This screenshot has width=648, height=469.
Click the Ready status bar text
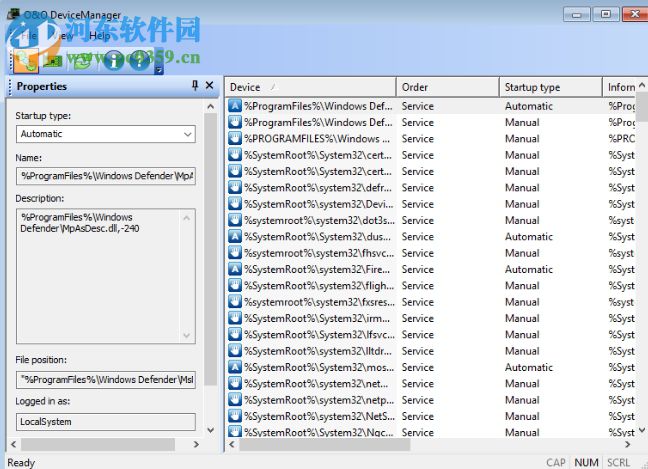point(21,462)
